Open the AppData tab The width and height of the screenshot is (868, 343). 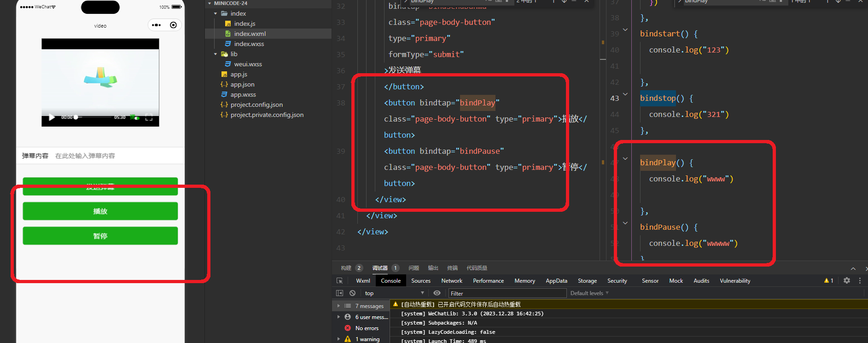coord(556,281)
